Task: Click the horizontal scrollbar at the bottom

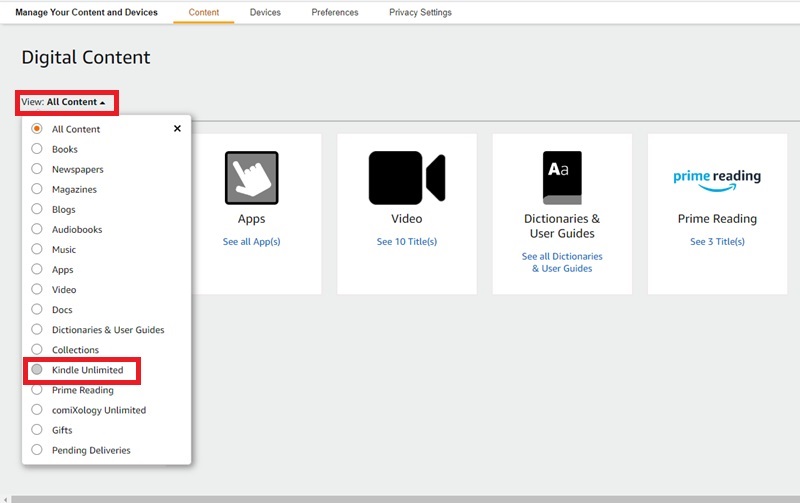Action: coord(400,498)
